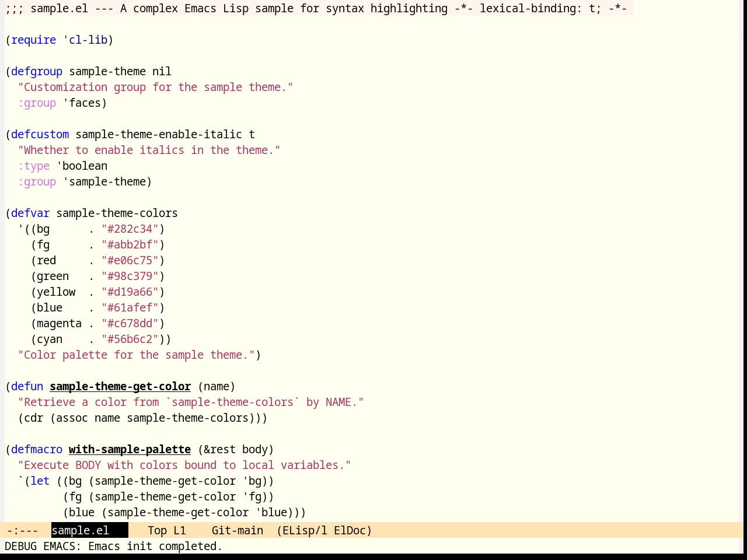Click the 'defmacro' keyword
747x560 pixels.
pyautogui.click(x=37, y=449)
